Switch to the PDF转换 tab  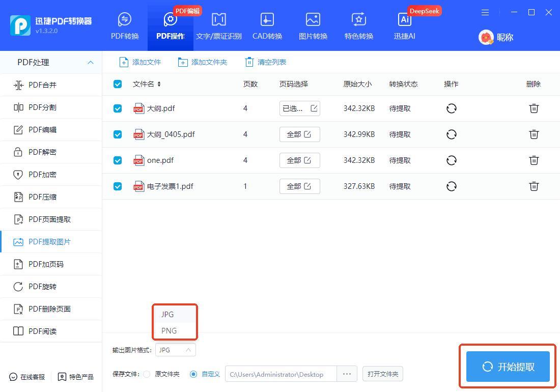coord(125,26)
